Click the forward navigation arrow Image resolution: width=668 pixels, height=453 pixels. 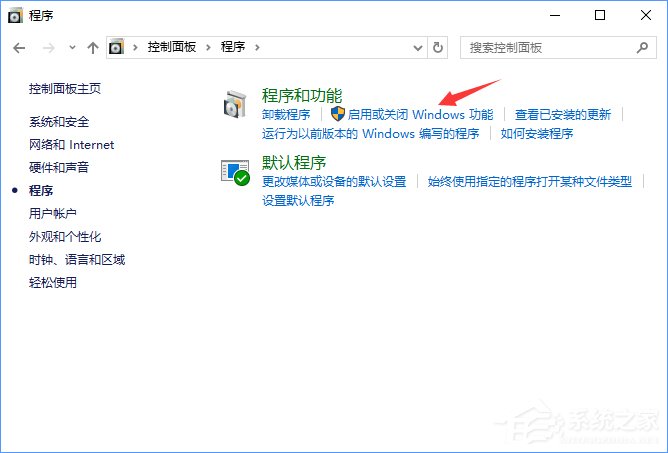(x=49, y=48)
